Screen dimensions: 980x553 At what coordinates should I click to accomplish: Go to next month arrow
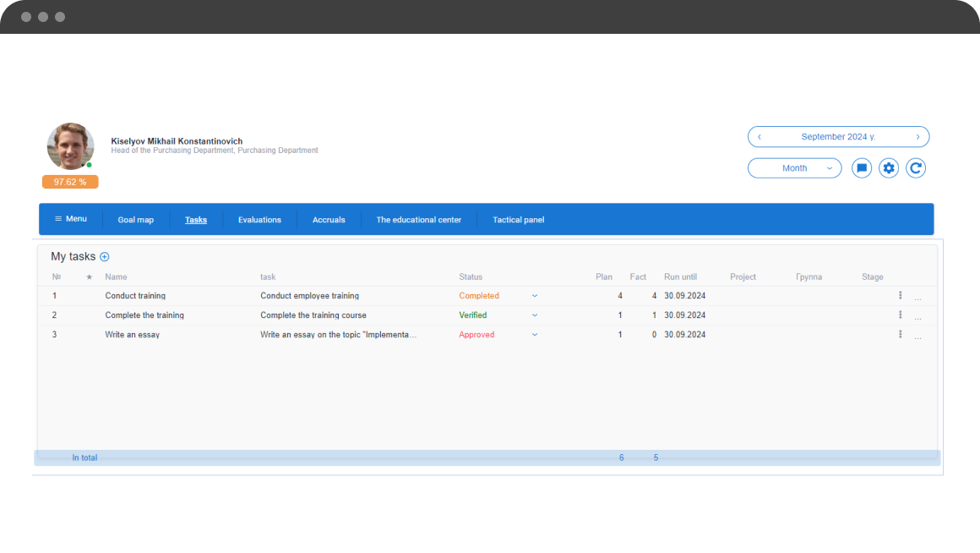[917, 137]
